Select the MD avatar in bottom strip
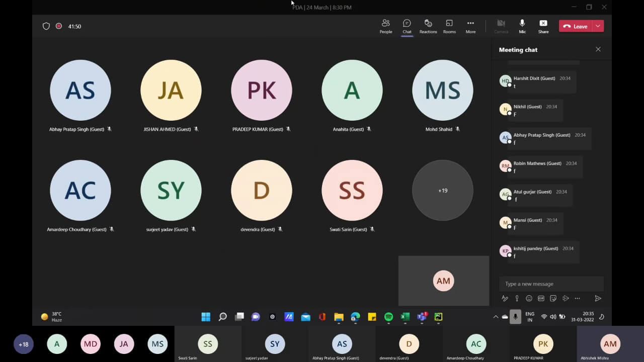644x362 pixels. click(91, 344)
